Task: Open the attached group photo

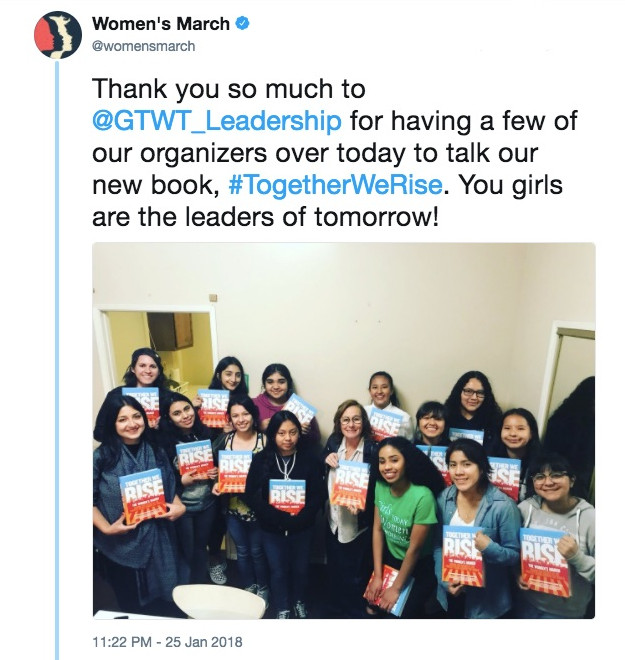Action: pos(344,431)
